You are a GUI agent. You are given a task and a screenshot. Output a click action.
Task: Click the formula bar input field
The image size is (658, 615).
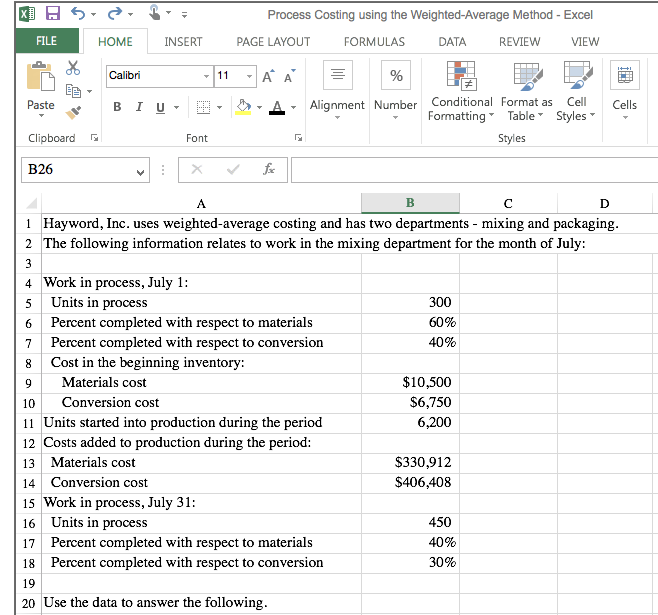coord(474,170)
